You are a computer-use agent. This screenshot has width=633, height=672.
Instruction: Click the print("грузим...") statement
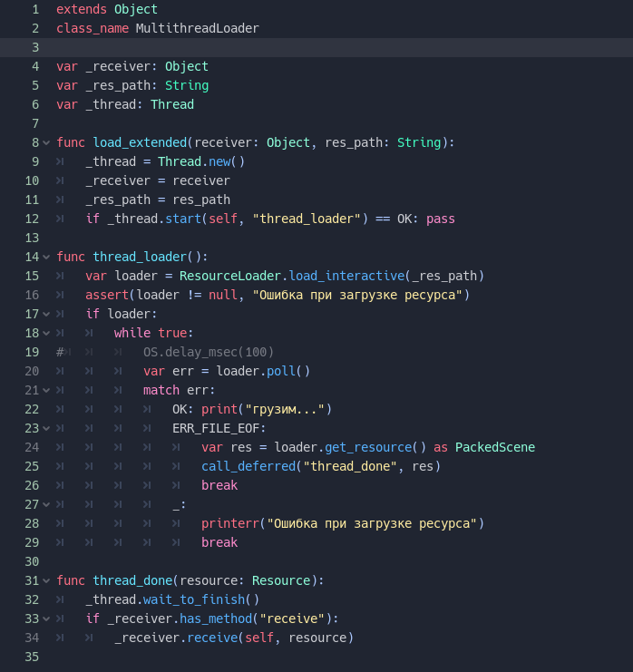(267, 409)
